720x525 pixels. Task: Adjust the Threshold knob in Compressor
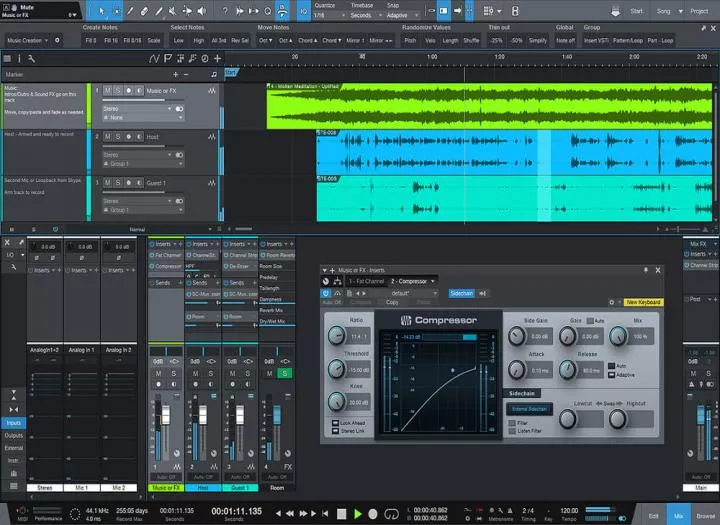[x=337, y=369]
